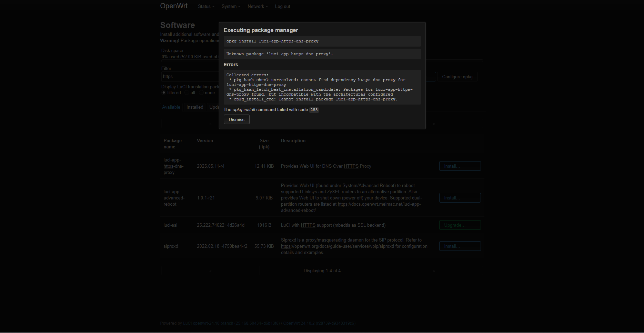This screenshot has width=644, height=333.
Task: Switch to the Installed tab
Action: click(x=195, y=107)
